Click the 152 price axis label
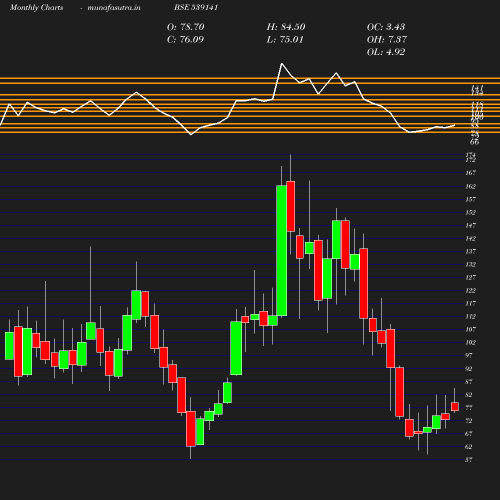 pyautogui.click(x=470, y=212)
